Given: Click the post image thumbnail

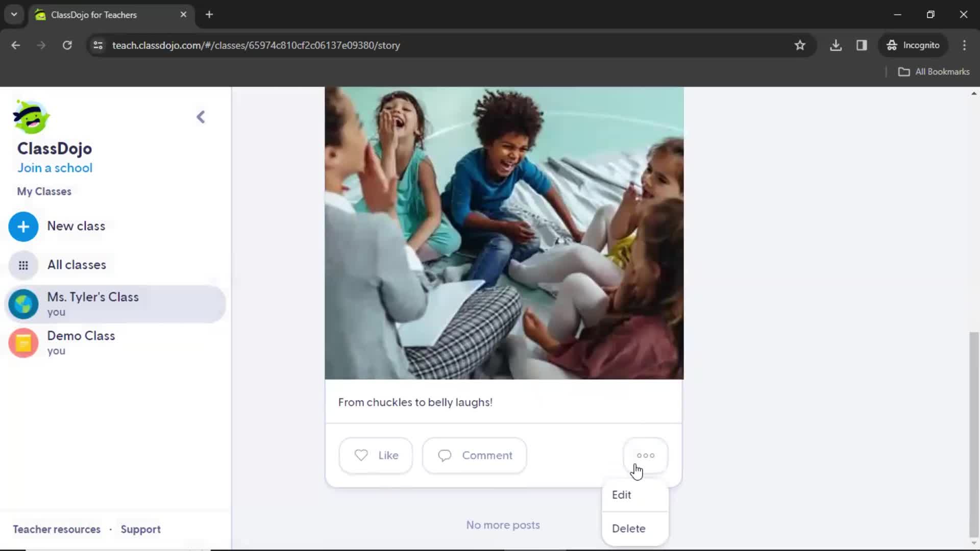Looking at the screenshot, I should click(504, 234).
